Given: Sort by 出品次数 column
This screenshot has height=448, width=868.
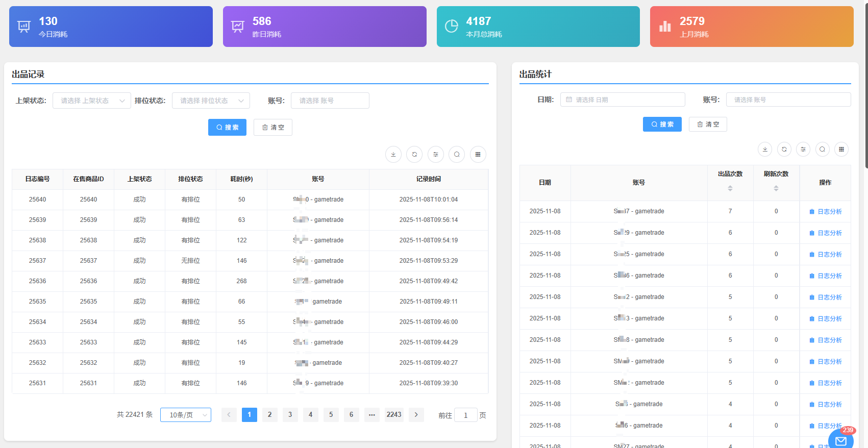Looking at the screenshot, I should [x=730, y=188].
